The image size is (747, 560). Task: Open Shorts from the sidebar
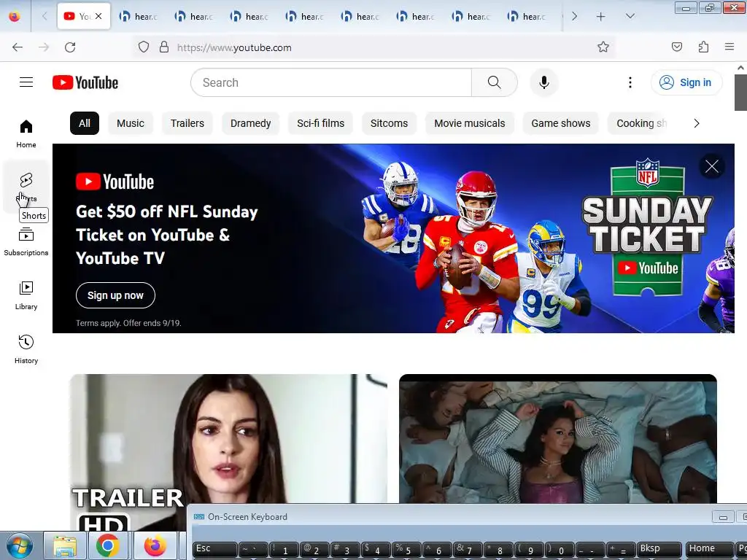click(x=26, y=187)
